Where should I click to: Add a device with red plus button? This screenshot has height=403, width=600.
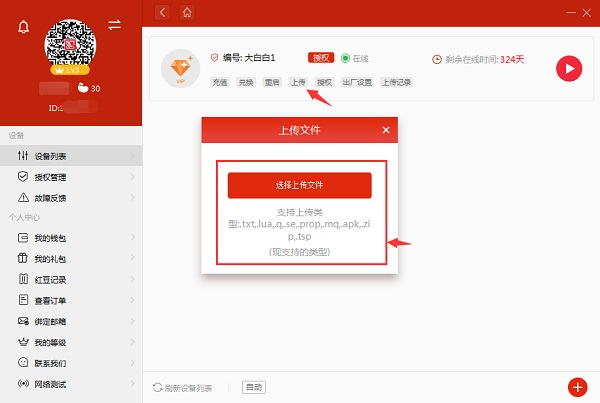[577, 387]
